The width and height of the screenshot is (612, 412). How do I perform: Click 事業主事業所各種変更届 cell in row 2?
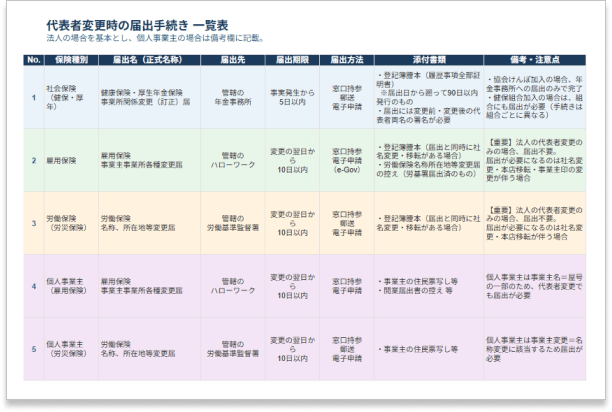pos(149,160)
